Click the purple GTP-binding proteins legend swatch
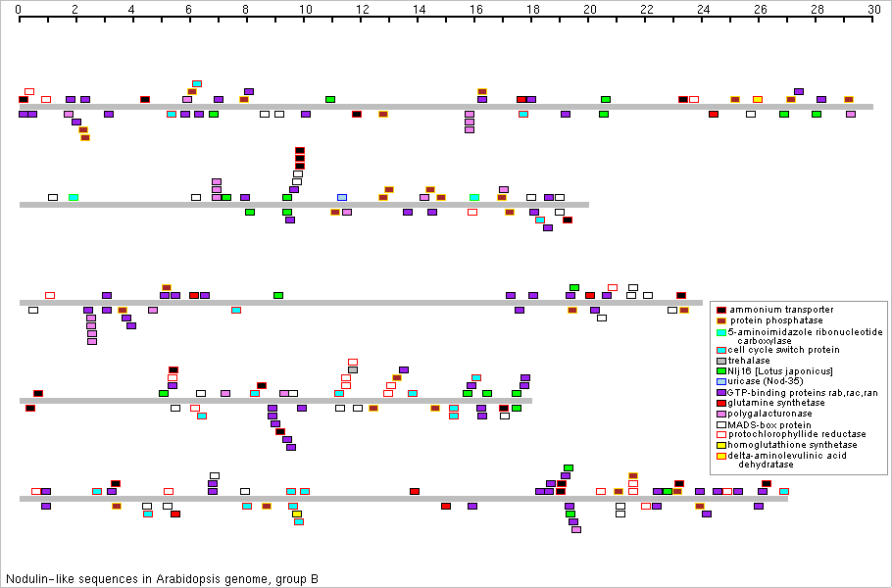 [721, 392]
